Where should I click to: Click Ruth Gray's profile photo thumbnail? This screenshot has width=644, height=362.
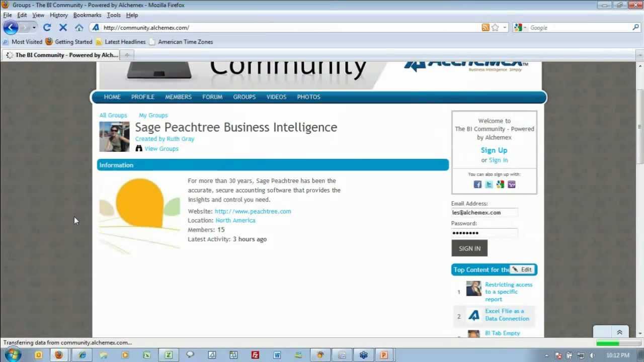click(x=114, y=136)
